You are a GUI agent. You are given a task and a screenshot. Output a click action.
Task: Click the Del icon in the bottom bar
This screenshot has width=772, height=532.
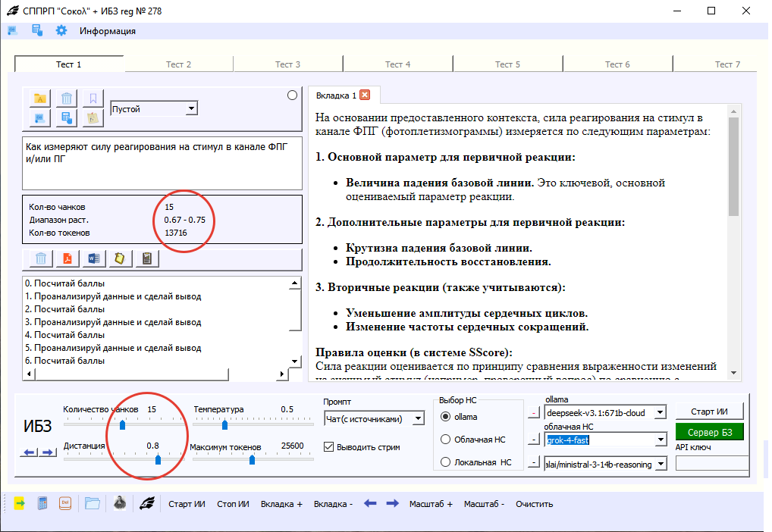coord(65,503)
